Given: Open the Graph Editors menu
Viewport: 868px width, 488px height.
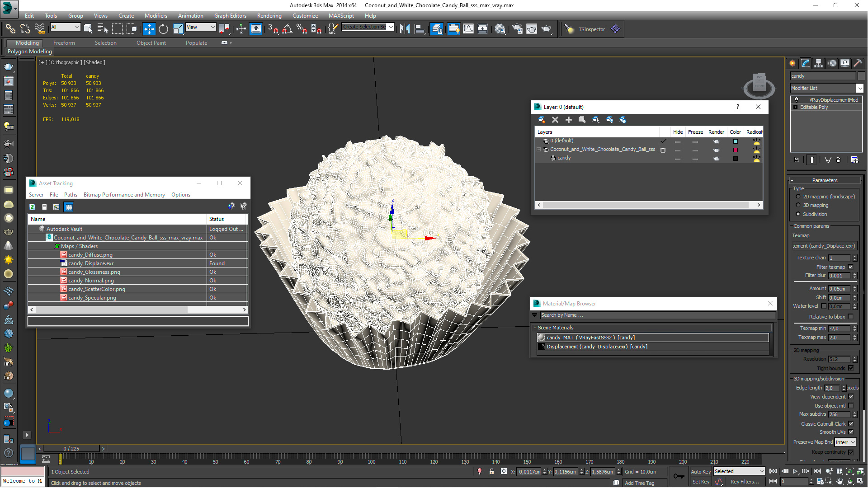Looking at the screenshot, I should click(x=230, y=15).
